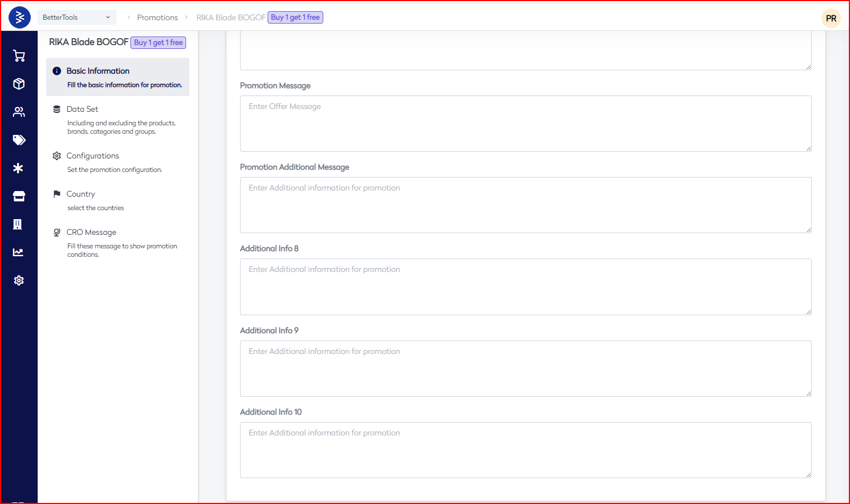Open the customers icon in sidebar
The width and height of the screenshot is (850, 504).
tap(19, 112)
